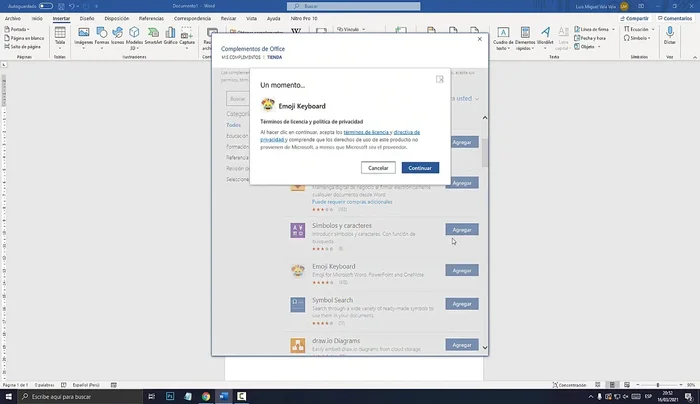Click the Photoshop icon in the taskbar
Screen dimensions: 700x404
click(169, 396)
